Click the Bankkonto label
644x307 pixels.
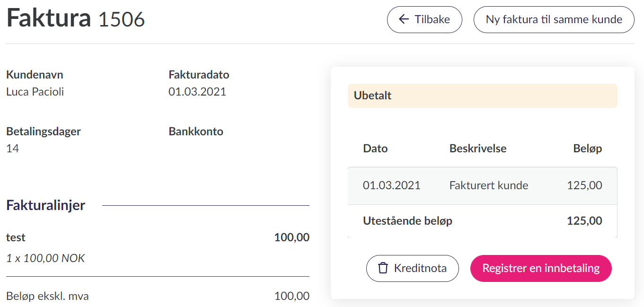[196, 132]
